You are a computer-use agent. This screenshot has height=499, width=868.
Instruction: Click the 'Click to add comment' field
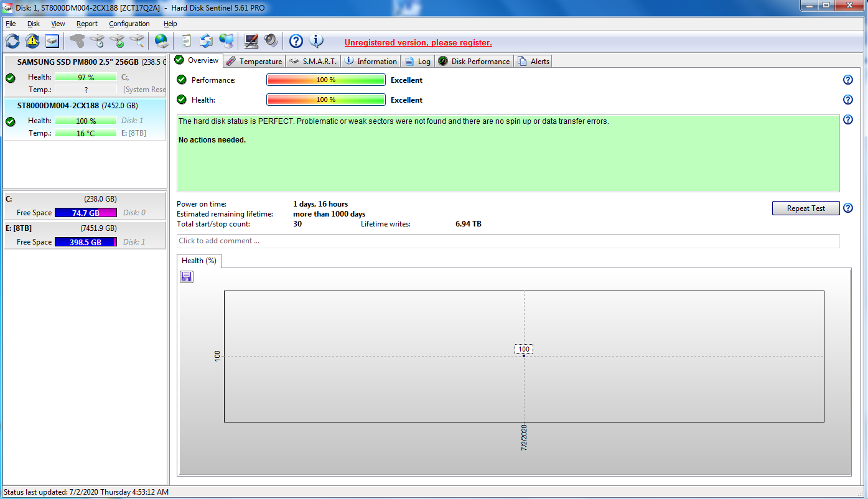tap(508, 241)
